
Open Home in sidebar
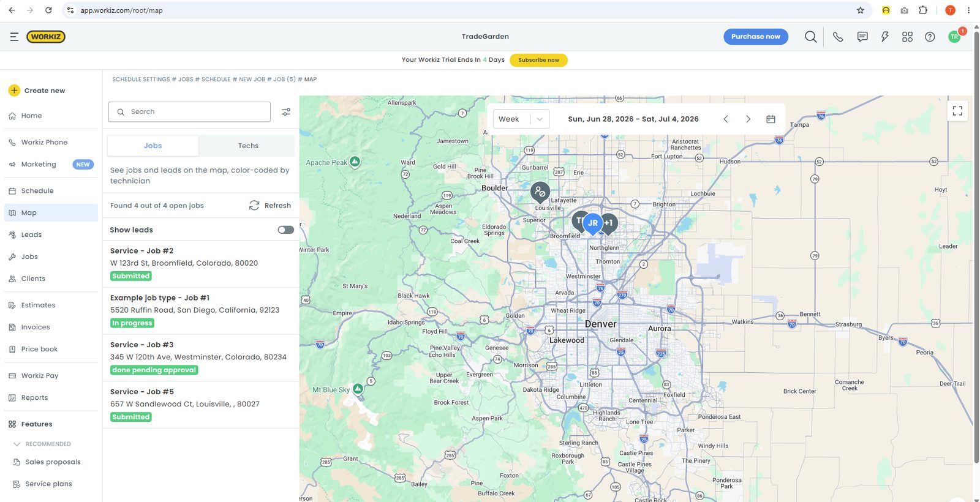[x=51, y=116]
